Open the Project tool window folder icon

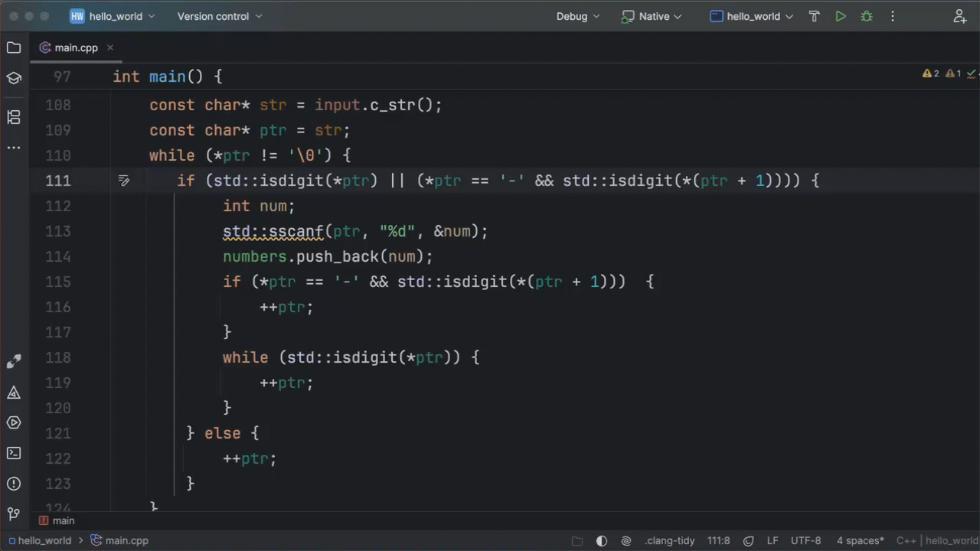13,47
